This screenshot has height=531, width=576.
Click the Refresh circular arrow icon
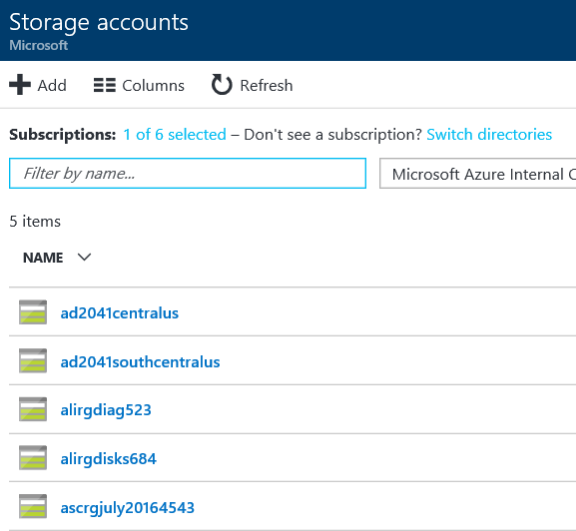click(222, 85)
